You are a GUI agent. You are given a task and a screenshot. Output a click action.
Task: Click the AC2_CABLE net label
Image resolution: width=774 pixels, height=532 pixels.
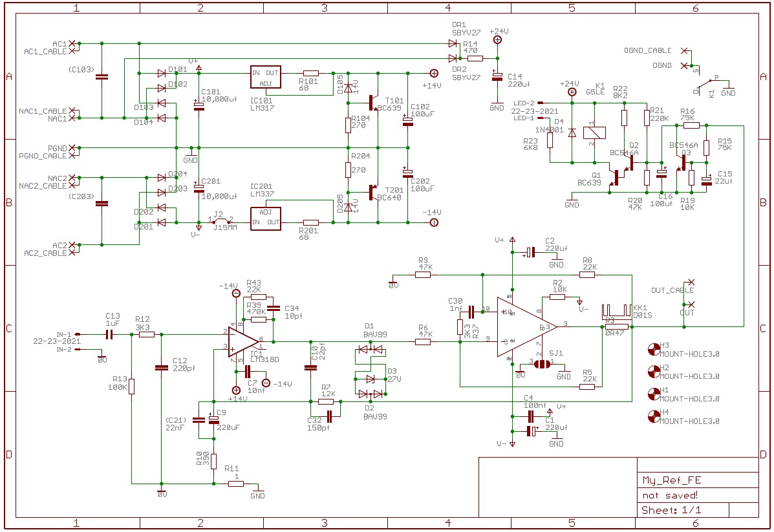point(45,253)
